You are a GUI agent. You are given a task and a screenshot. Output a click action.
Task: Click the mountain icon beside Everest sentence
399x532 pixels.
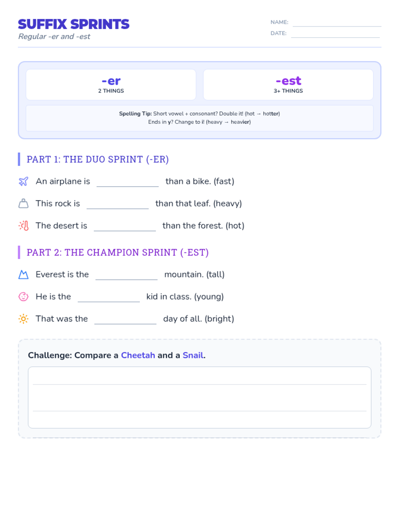[x=23, y=275]
